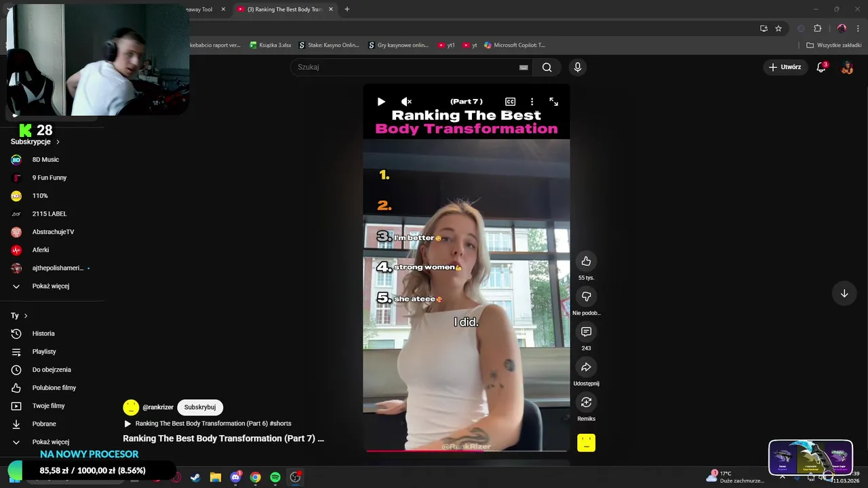Open the Książka 3.xlsx bookmark
Image resolution: width=868 pixels, height=488 pixels.
tap(270, 45)
